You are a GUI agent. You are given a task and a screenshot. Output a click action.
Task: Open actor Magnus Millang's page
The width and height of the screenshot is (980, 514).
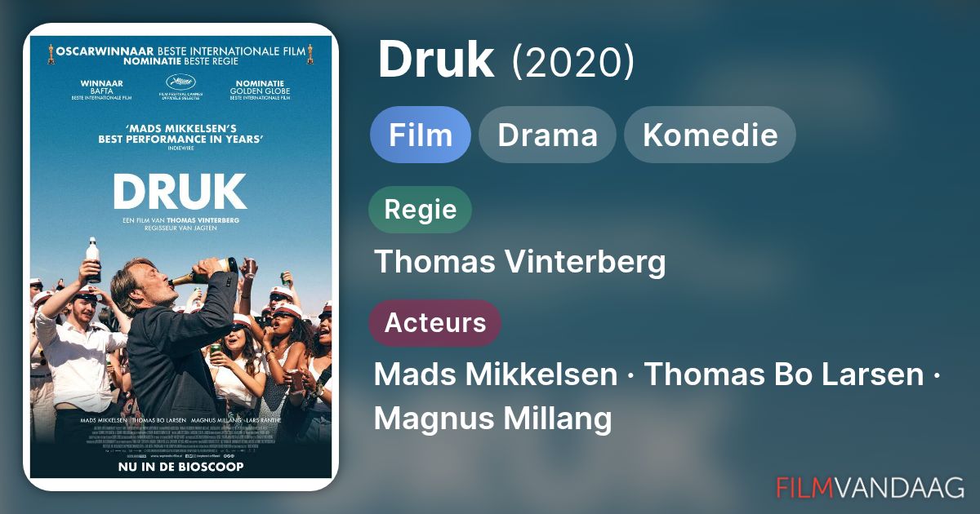(493, 419)
